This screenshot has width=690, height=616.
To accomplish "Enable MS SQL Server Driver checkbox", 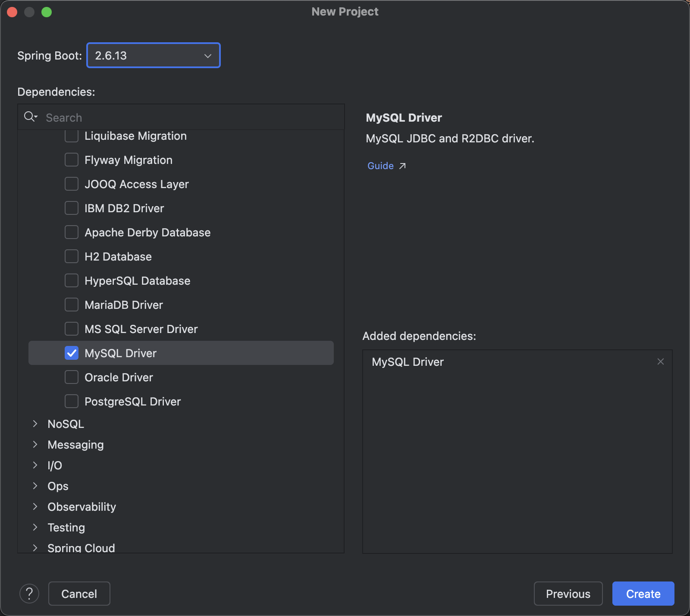I will click(x=72, y=329).
